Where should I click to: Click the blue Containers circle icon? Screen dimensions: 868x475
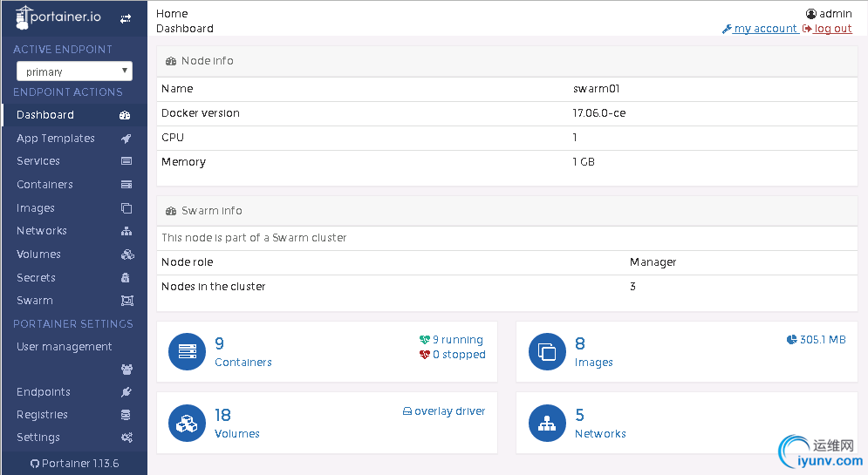click(187, 352)
